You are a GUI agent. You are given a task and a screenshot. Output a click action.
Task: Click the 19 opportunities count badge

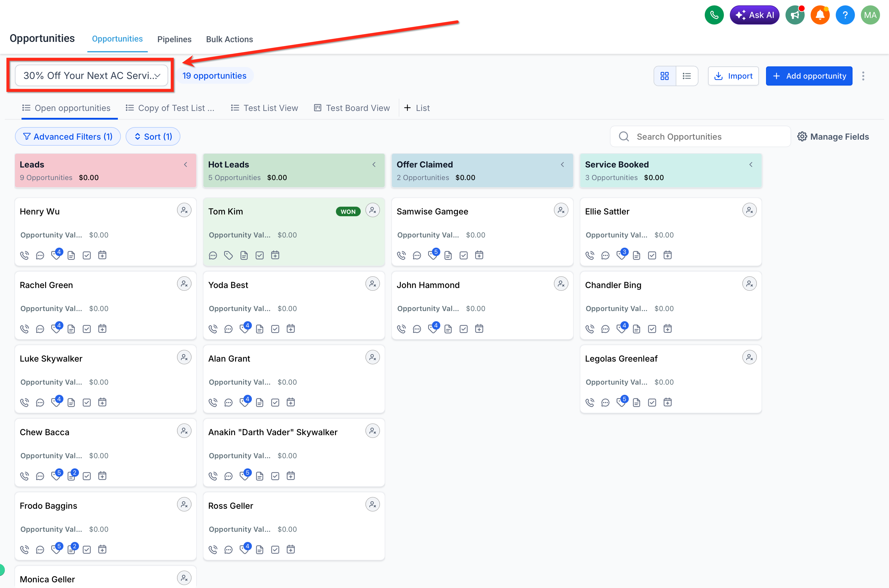click(214, 76)
